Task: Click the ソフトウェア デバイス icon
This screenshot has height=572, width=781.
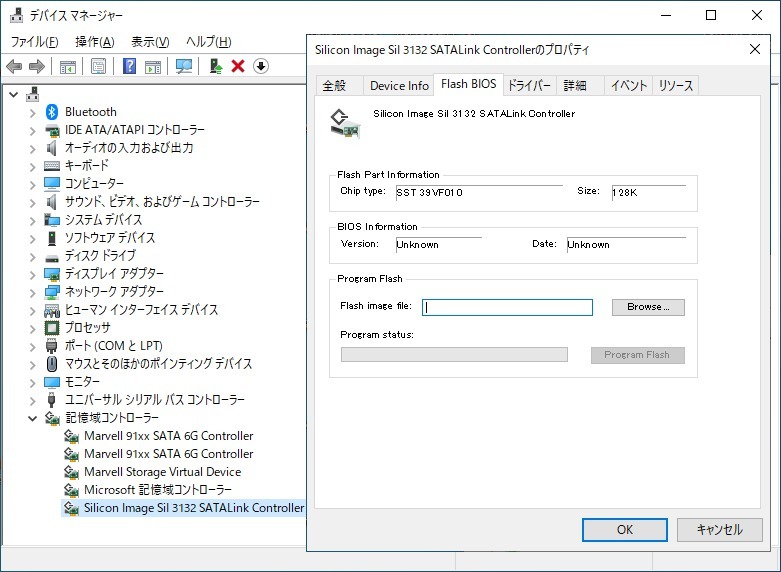Action: click(52, 238)
